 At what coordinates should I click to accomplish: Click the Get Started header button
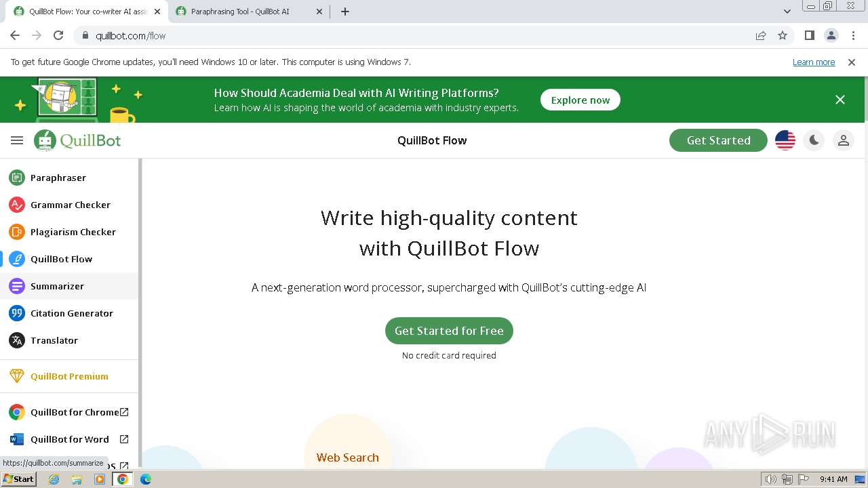(718, 140)
